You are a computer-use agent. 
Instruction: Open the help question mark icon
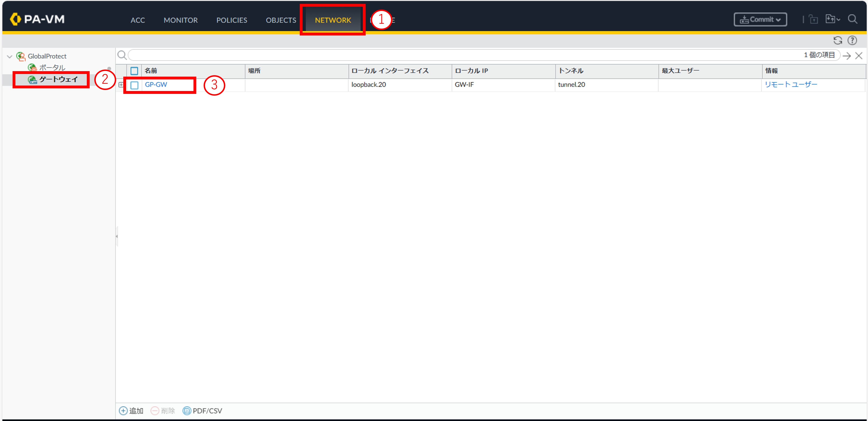point(852,40)
